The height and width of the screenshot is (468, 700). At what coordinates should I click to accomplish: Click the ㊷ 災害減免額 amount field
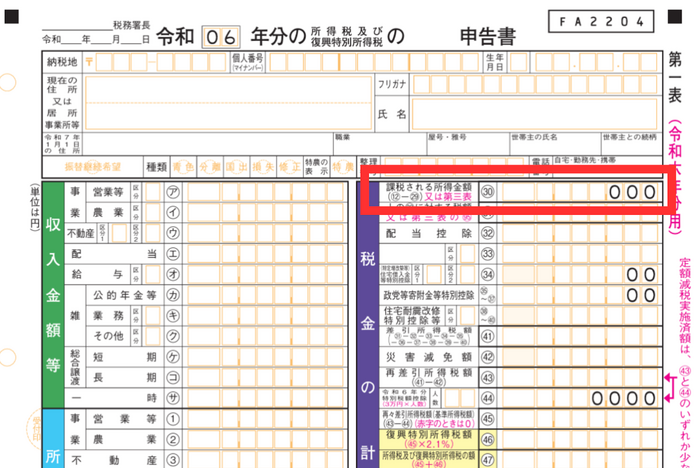click(x=580, y=357)
